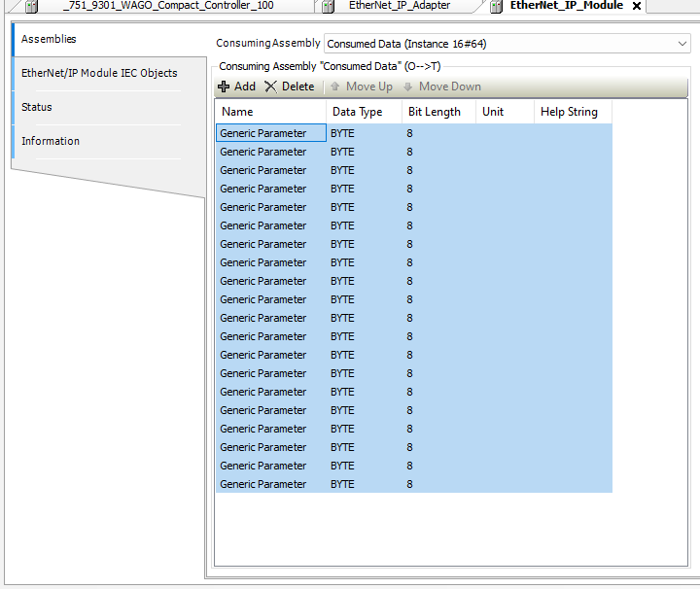Click the Move Up button label

(369, 87)
